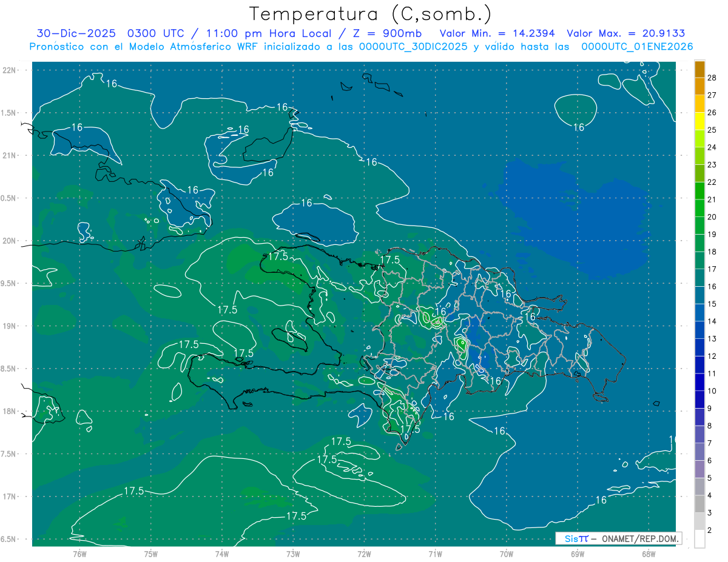Click the "74W" longitude axis label

(x=222, y=554)
